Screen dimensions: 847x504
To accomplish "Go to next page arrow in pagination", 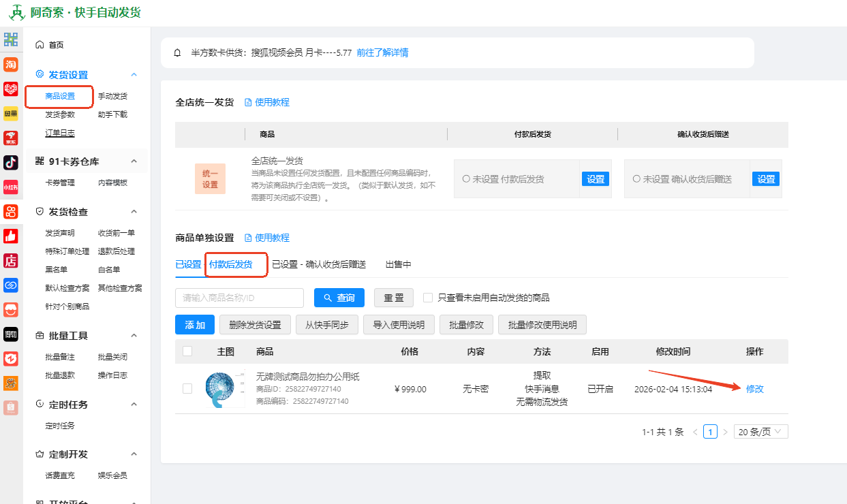I will point(725,432).
